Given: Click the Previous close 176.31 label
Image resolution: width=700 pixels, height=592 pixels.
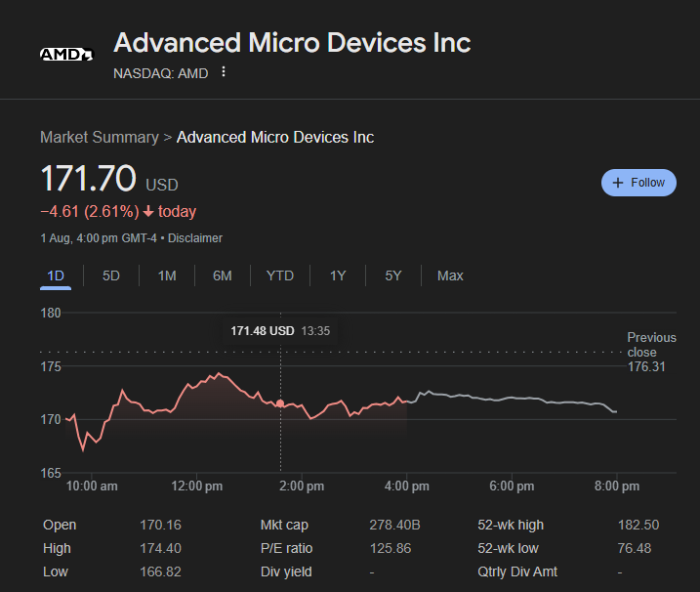Looking at the screenshot, I should (651, 352).
